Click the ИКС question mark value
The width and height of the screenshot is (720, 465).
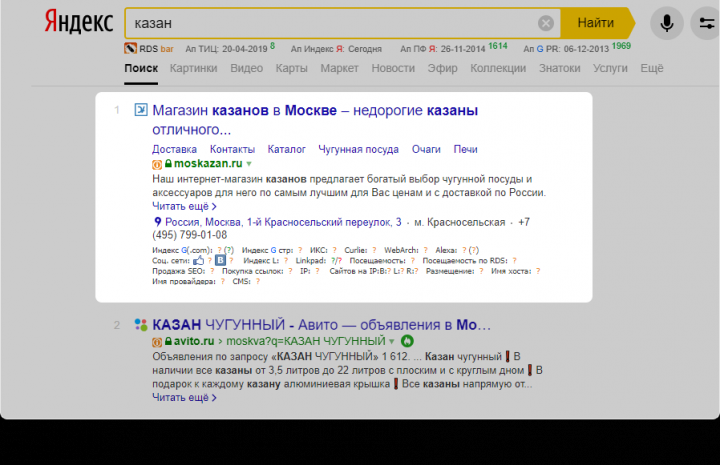click(x=334, y=250)
